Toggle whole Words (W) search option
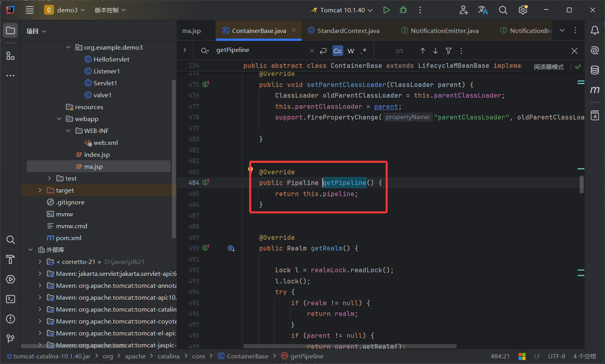Viewport: 605px width, 364px height. point(351,51)
